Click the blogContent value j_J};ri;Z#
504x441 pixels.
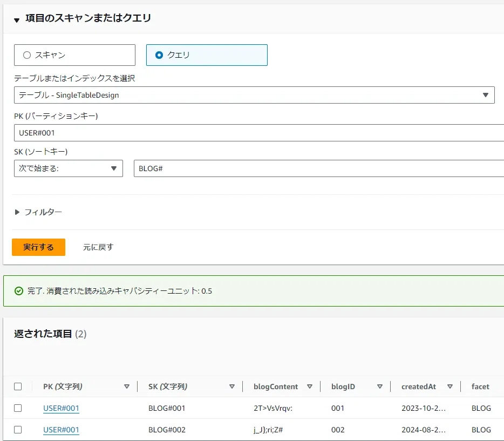(268, 430)
